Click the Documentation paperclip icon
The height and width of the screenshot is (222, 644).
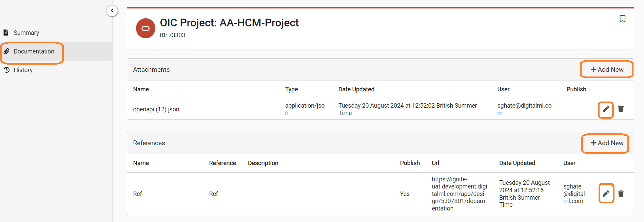click(x=6, y=51)
